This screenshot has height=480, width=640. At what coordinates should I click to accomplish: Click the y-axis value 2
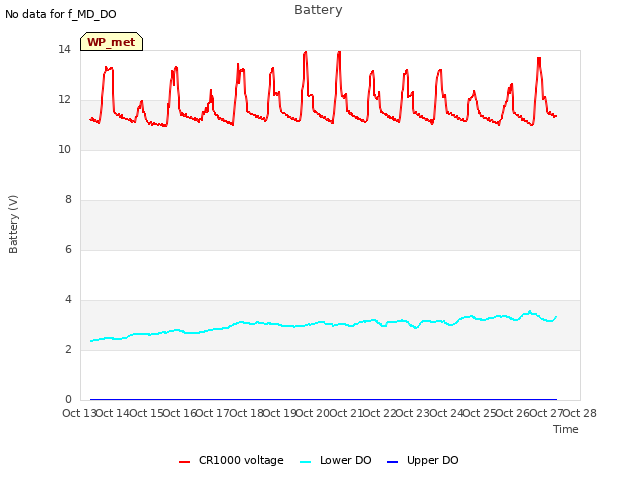pyautogui.click(x=68, y=349)
